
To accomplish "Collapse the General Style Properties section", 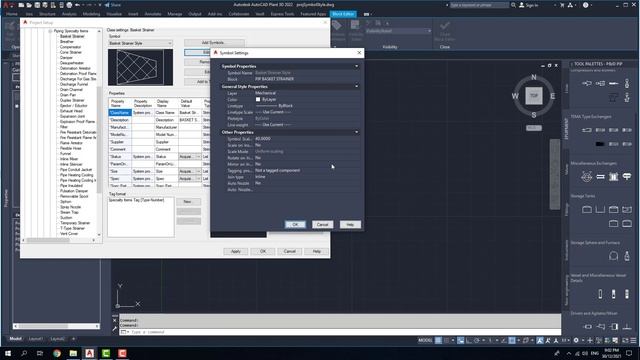I will [x=356, y=87].
